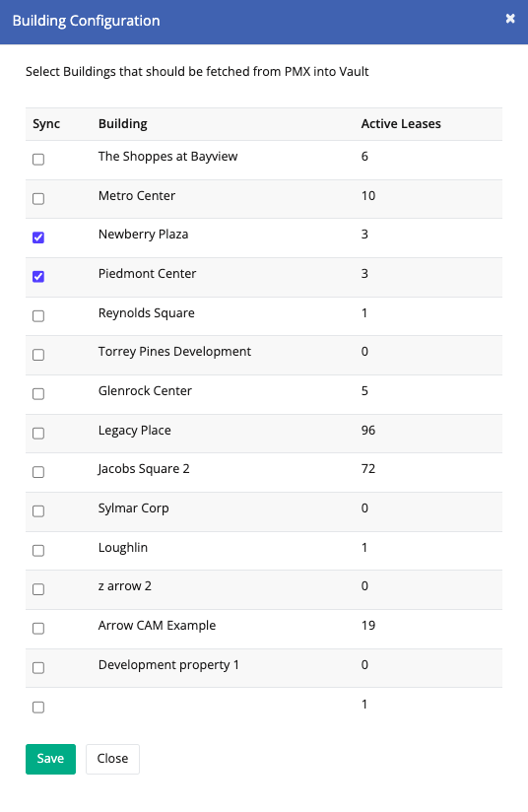Check the z arrow 2 checkbox
Screen dimensions: 528x812
point(38,589)
